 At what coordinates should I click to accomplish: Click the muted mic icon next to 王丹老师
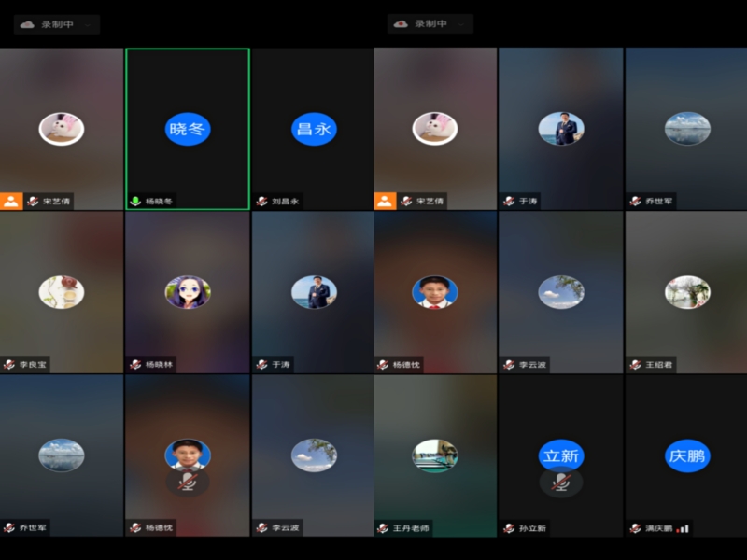point(384,528)
